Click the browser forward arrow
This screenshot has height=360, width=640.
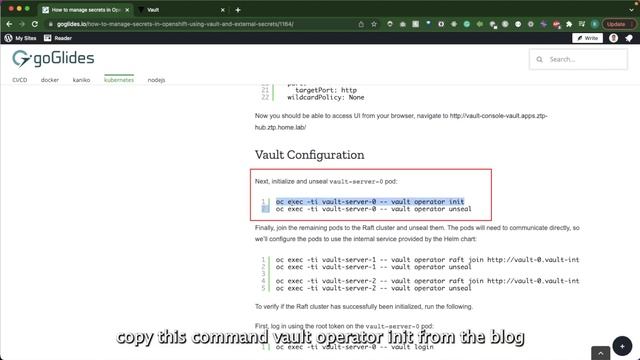click(x=22, y=24)
